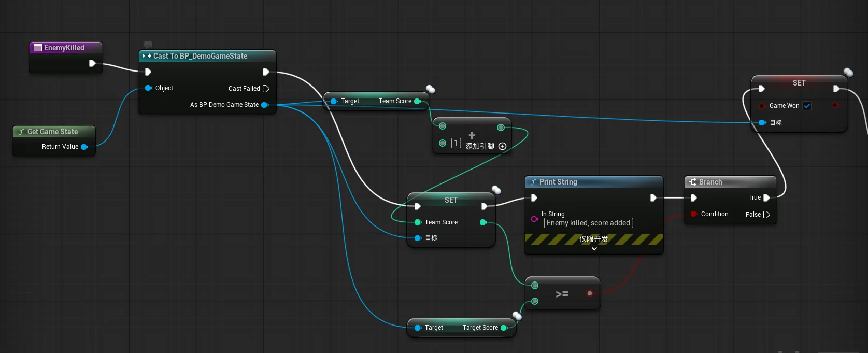Click the 'Enemy killed, score added' text field

589,223
